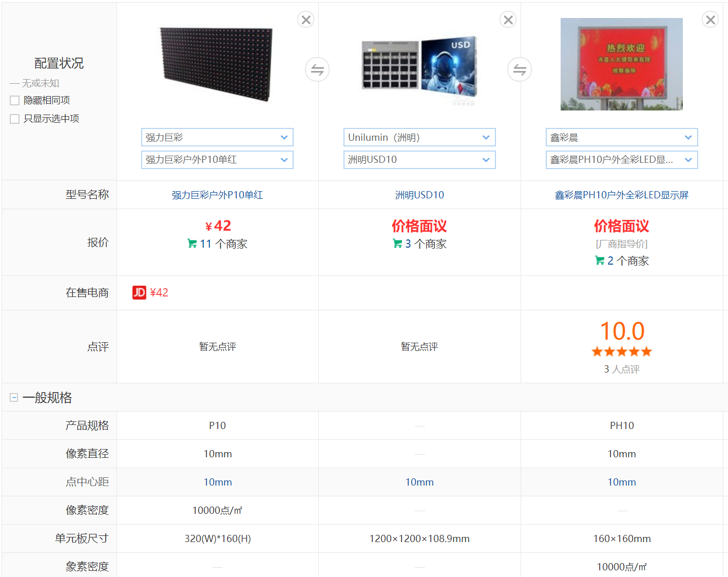Click the 点中心距 row label

(x=87, y=482)
